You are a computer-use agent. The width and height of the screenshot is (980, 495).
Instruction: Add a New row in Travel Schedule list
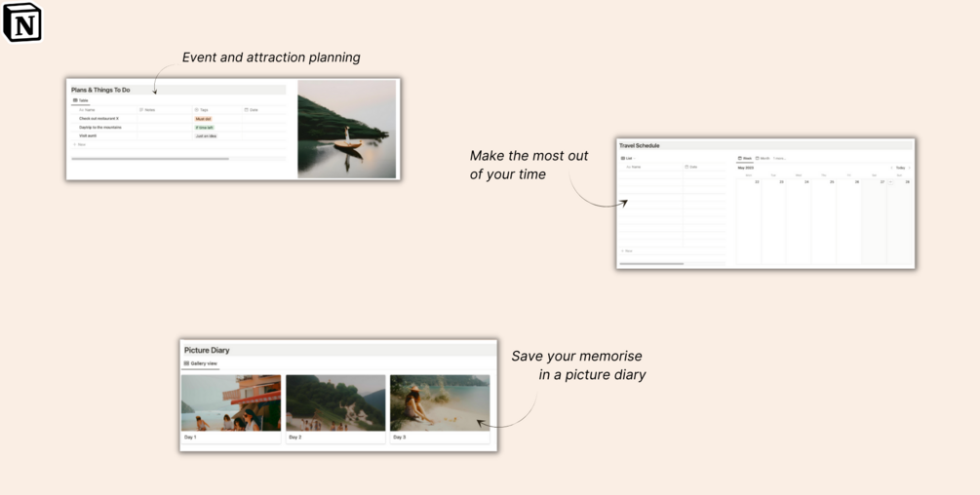click(x=627, y=251)
